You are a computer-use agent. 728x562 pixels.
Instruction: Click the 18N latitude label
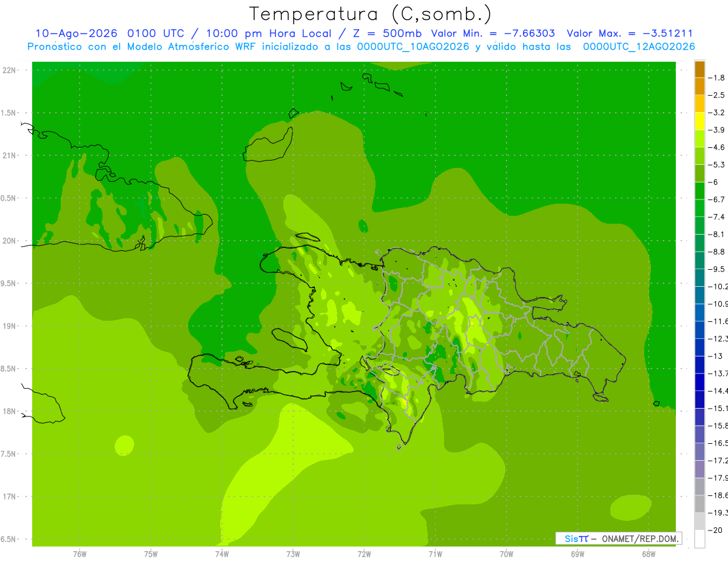[10, 412]
